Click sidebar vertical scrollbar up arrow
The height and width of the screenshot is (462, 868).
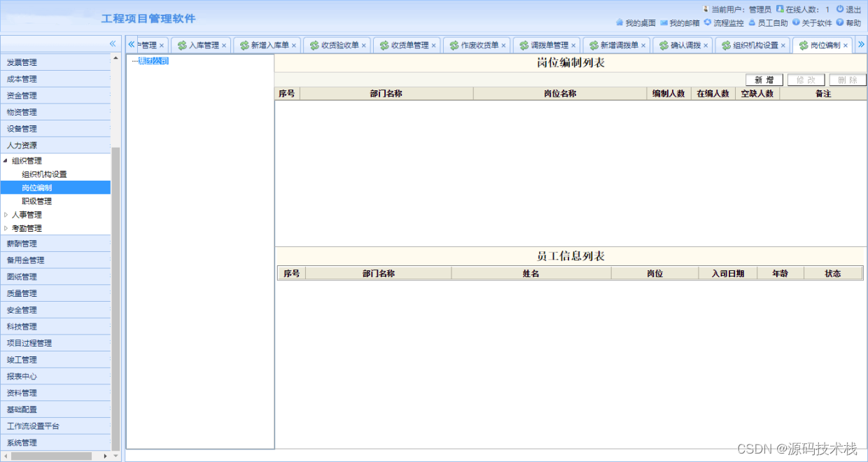tap(116, 59)
